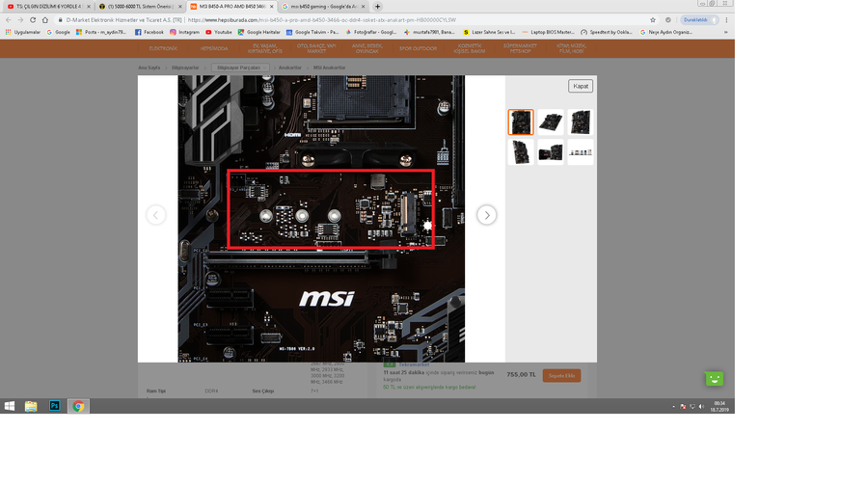Open the green chat support icon

click(x=714, y=379)
